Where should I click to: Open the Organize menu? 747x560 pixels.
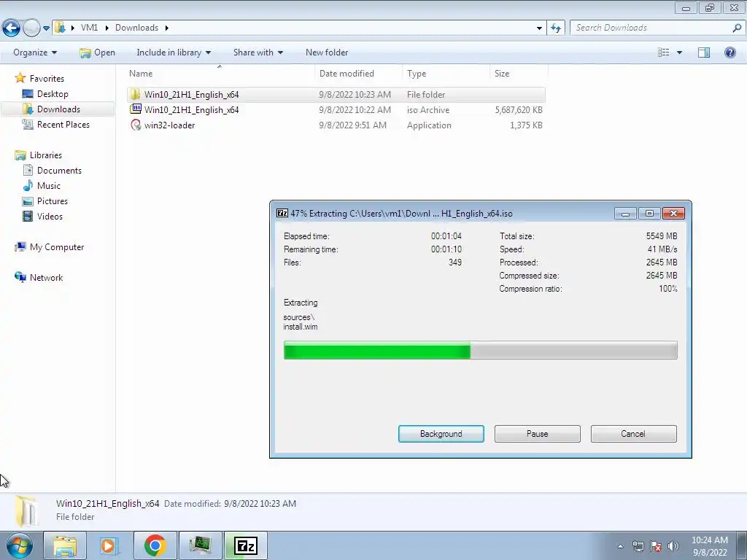click(35, 52)
